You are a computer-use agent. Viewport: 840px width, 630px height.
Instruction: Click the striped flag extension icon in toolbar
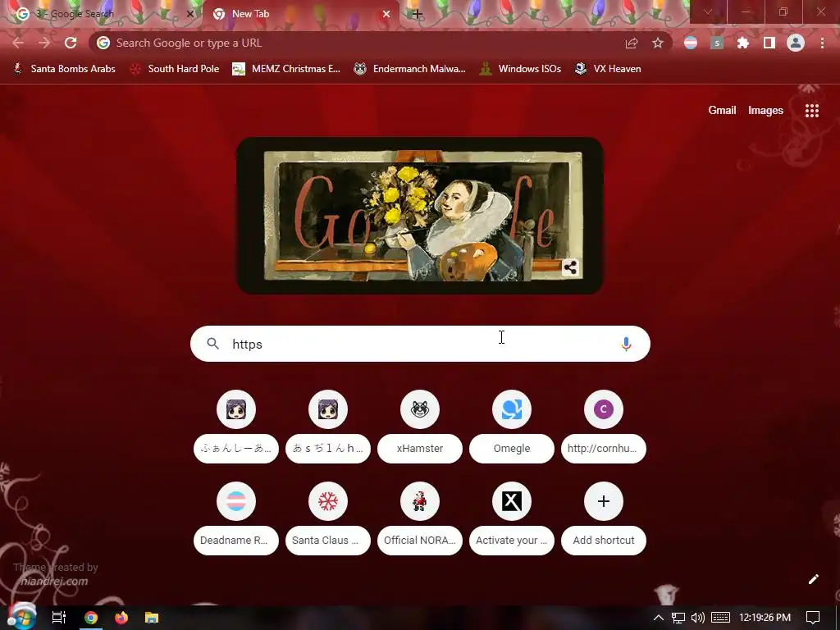(691, 43)
